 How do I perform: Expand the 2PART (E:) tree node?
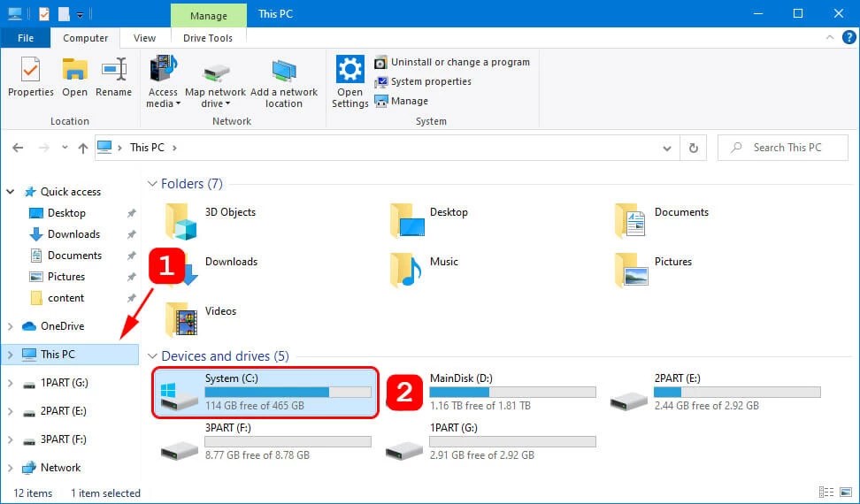point(10,411)
